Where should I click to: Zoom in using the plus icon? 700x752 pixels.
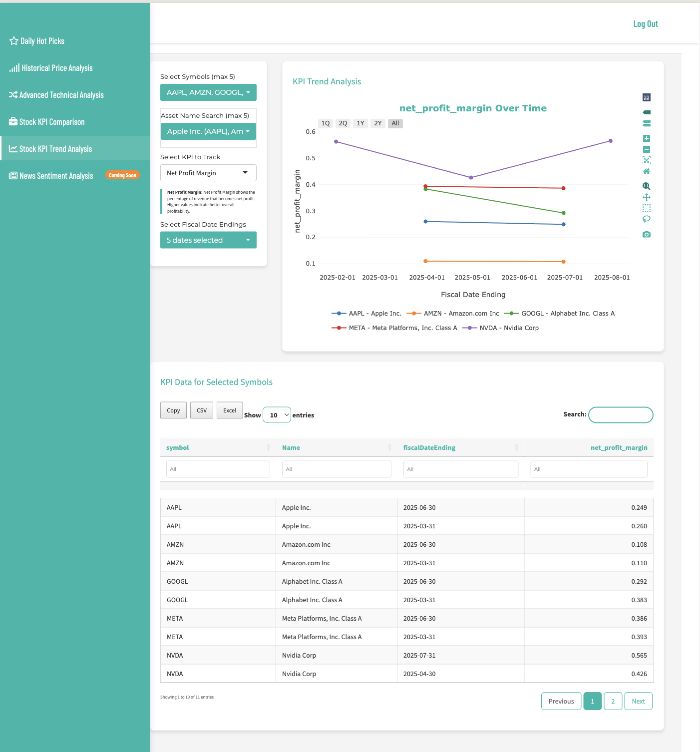647,138
